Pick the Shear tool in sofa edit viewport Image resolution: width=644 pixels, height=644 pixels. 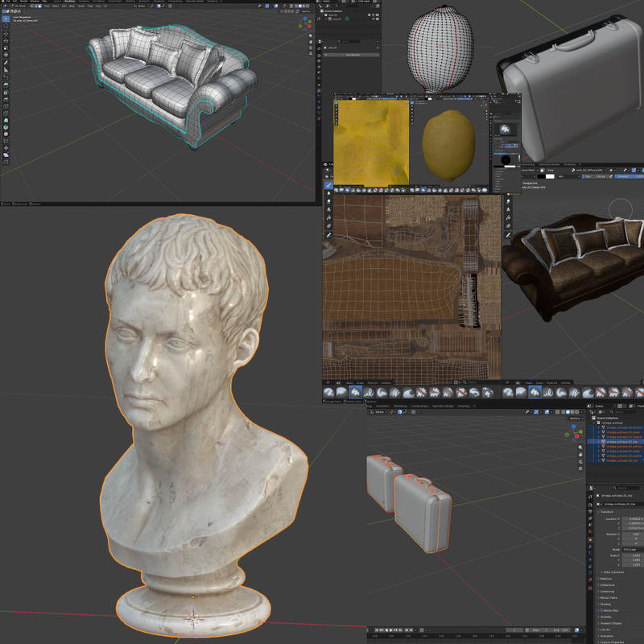point(6,155)
